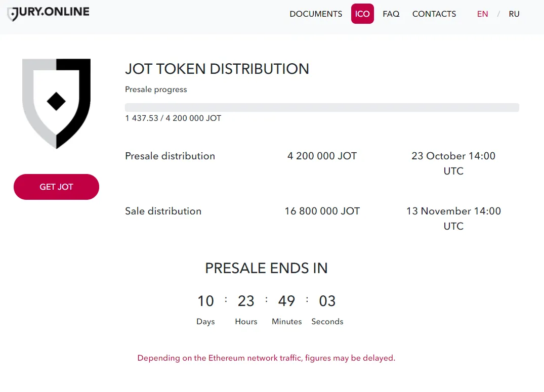Switch language to EN
Viewport: 544px width, 392px height.
(x=482, y=14)
